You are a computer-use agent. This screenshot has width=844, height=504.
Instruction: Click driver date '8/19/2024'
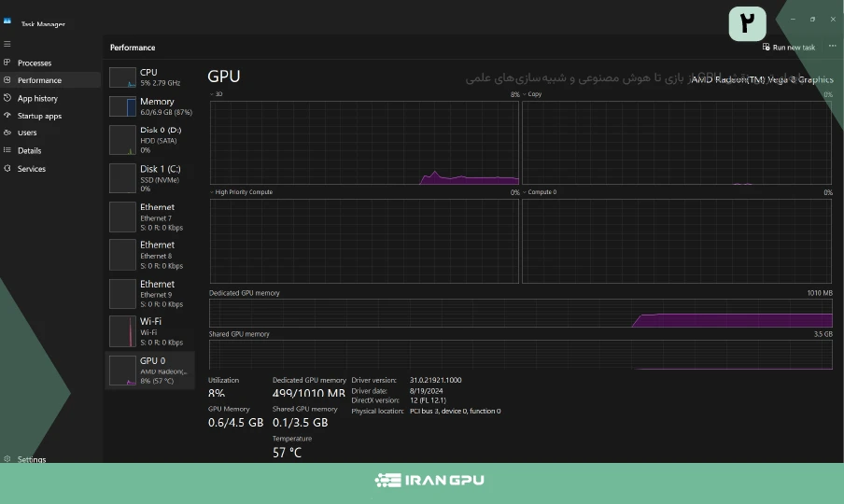point(427,391)
